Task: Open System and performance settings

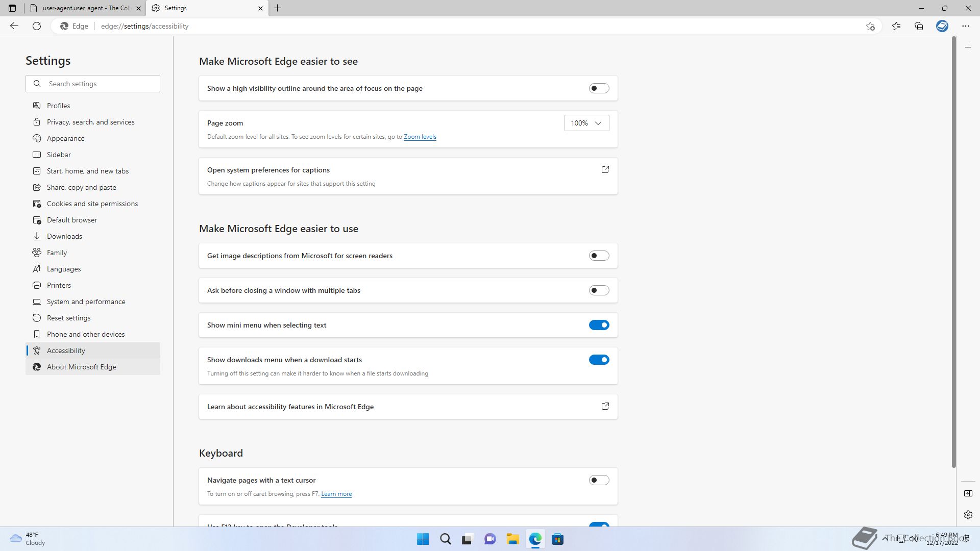Action: click(93, 302)
